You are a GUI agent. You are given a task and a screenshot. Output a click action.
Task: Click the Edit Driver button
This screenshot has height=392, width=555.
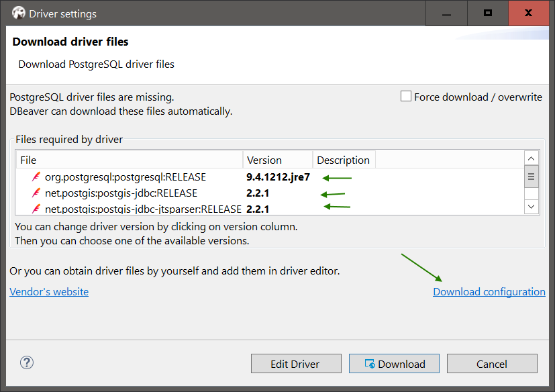(x=296, y=364)
